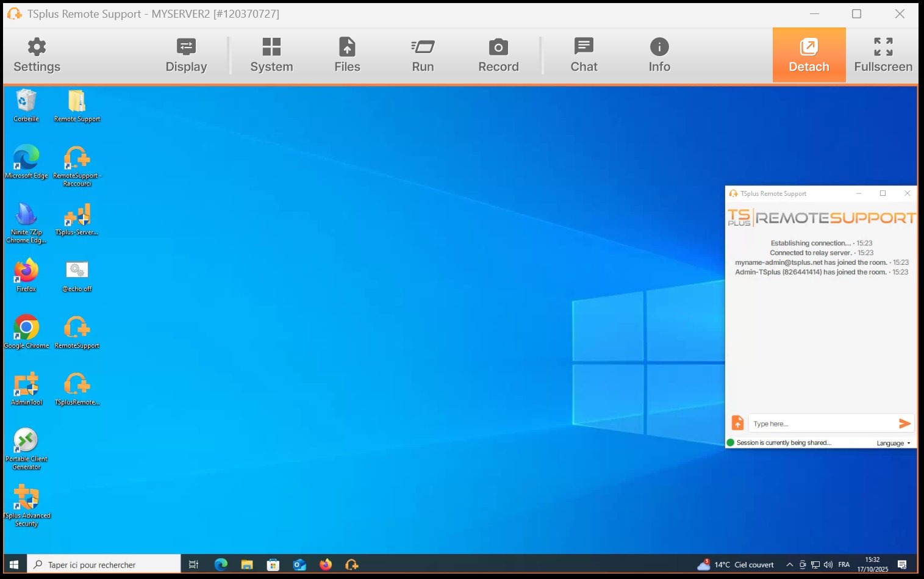This screenshot has width=924, height=579.
Task: Open the notification center from the taskbar
Action: point(902,564)
